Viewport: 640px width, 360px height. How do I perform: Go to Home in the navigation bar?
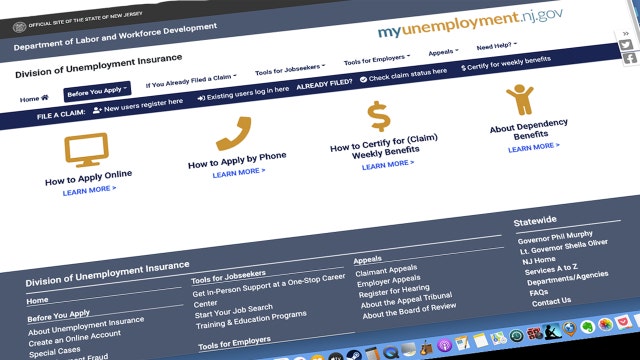(x=34, y=98)
